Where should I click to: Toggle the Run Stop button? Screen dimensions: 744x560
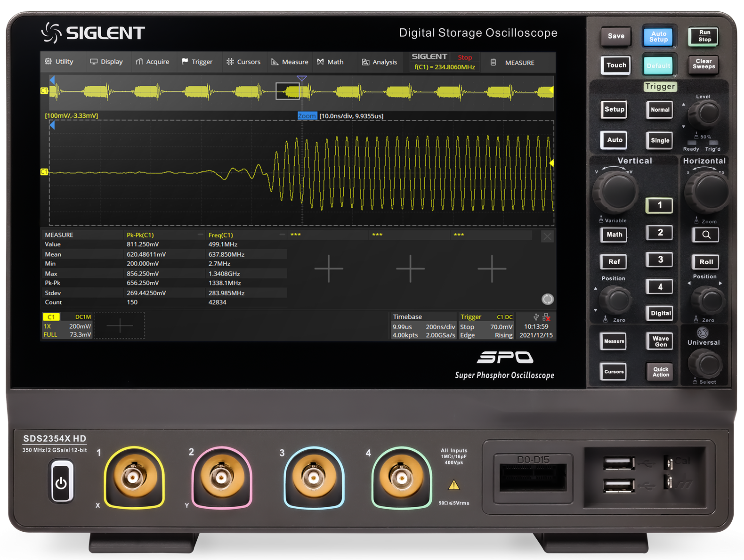click(704, 36)
